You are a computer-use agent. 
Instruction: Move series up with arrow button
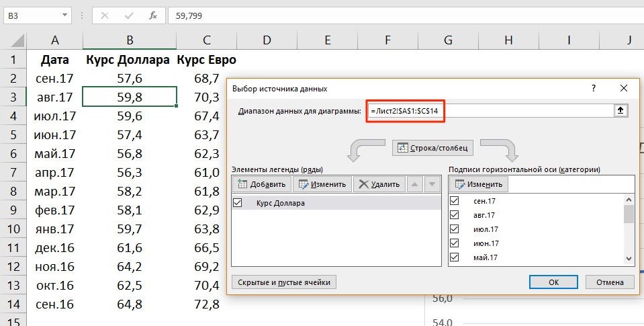pos(416,184)
